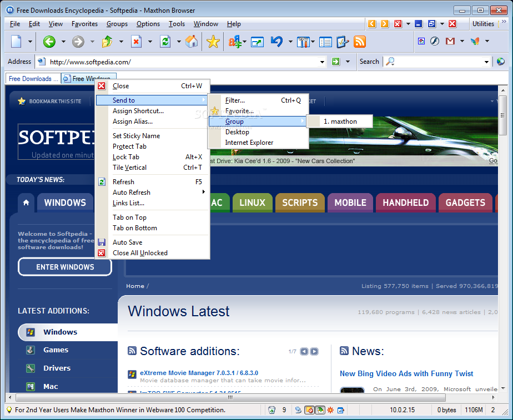Choose Internet Explorer in submenu
Image resolution: width=513 pixels, height=420 pixels.
tap(258, 143)
